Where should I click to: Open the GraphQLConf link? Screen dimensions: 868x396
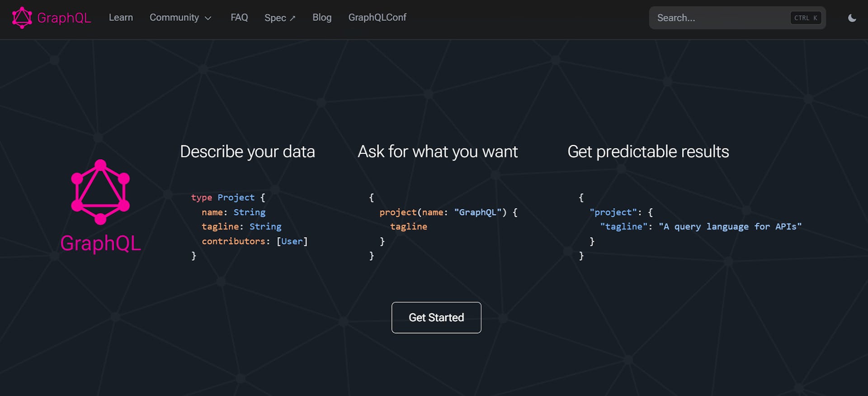point(377,18)
